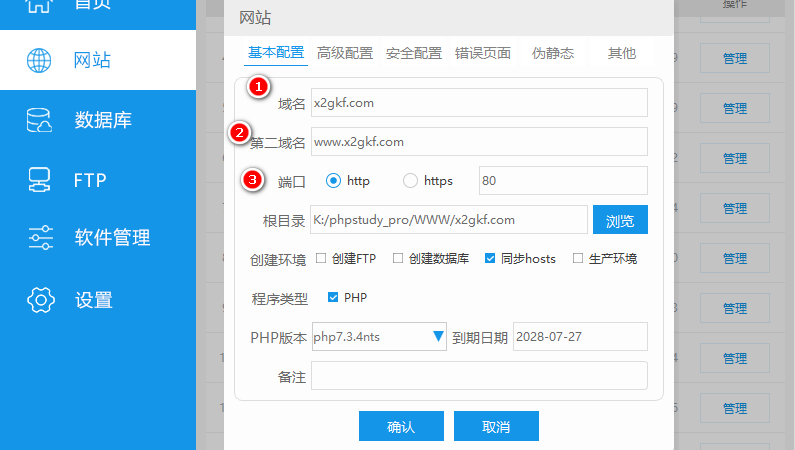
Task: Expand the PHP版本 dropdown
Action: (x=437, y=337)
